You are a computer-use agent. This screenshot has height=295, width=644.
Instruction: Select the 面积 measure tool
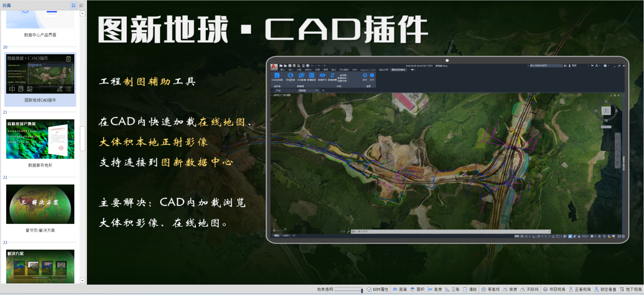click(x=417, y=289)
